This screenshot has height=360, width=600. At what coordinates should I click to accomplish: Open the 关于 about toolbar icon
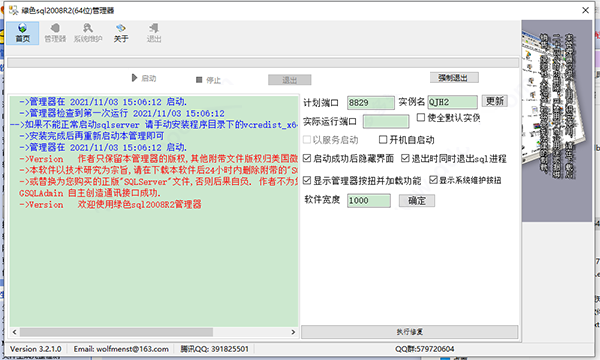pos(121,33)
